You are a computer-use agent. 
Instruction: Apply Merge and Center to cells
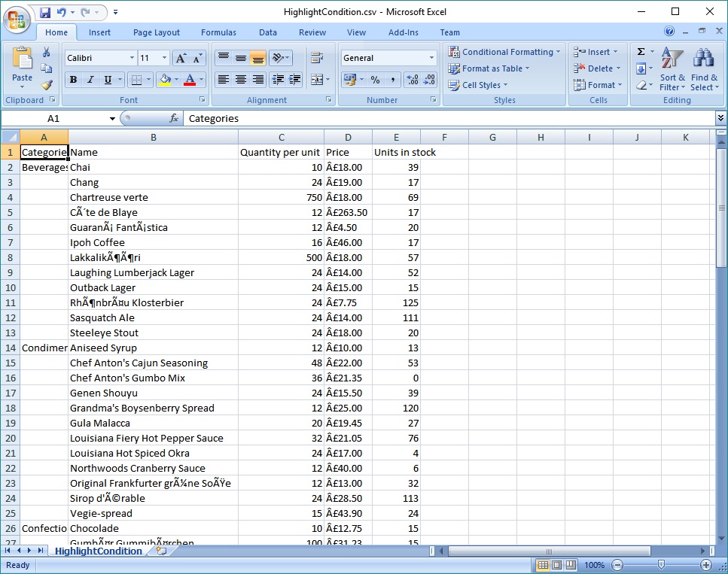point(317,79)
